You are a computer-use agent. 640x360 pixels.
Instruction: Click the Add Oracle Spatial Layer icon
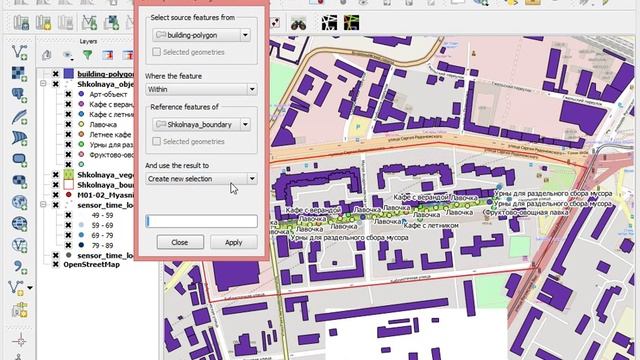click(x=19, y=159)
